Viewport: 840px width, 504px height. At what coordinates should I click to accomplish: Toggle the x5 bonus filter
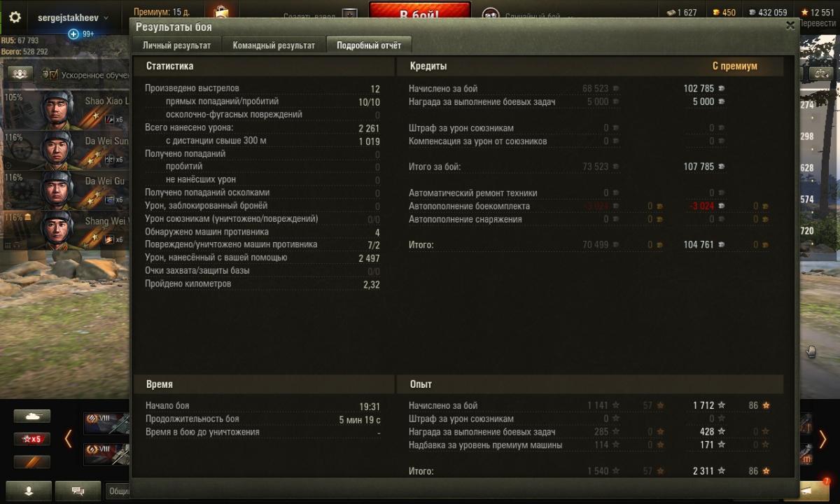pos(32,439)
